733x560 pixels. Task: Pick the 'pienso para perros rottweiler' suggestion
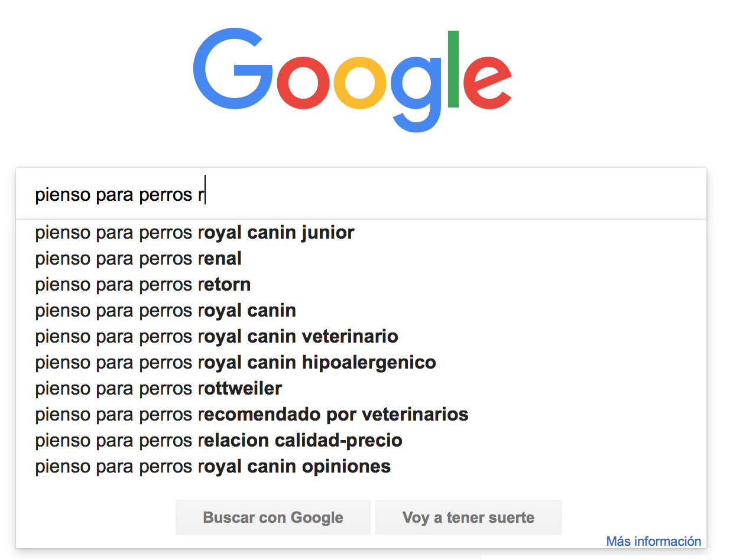click(361, 389)
